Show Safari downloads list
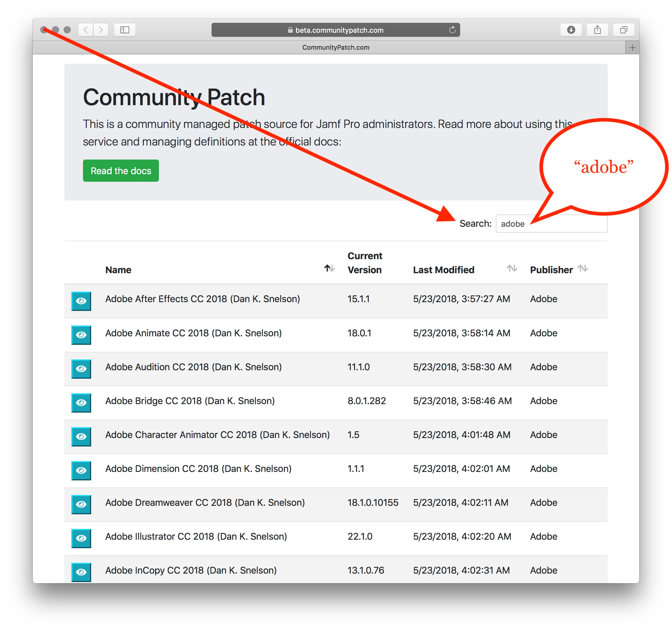The image size is (672, 630). click(x=571, y=30)
